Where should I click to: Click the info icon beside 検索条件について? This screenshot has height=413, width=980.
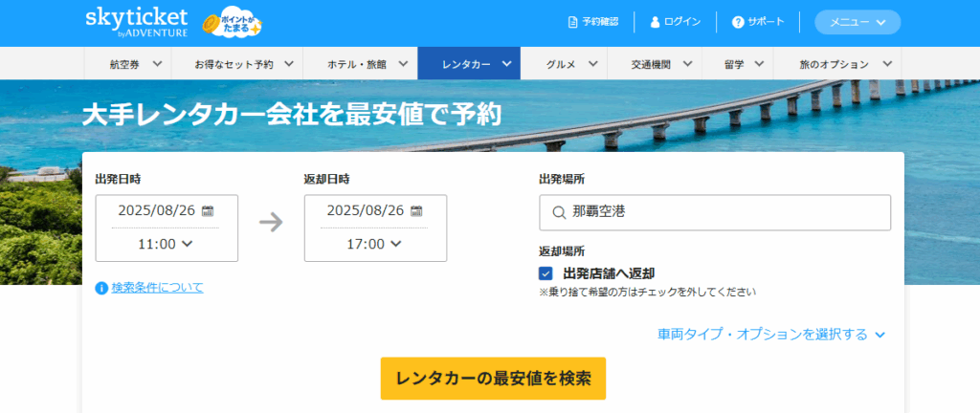coord(101,288)
